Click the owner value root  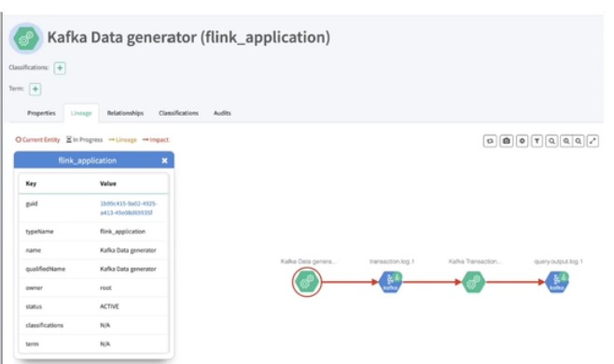105,288
